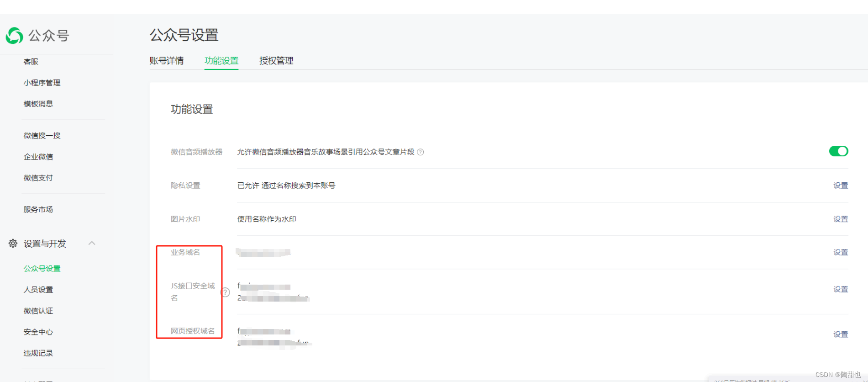This screenshot has width=868, height=382.
Task: Click 设置 link for 业务域名 row
Action: (841, 252)
